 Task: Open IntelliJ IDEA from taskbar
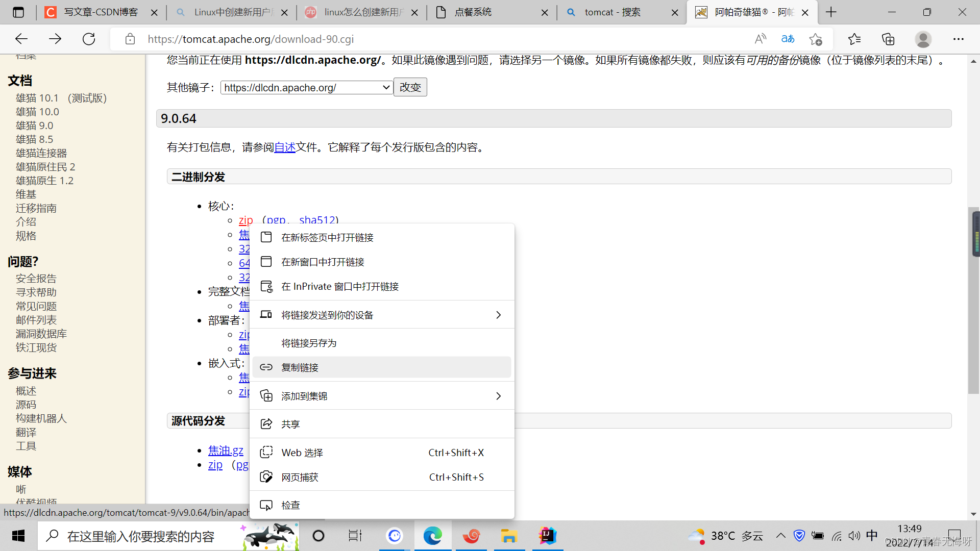[x=548, y=536]
